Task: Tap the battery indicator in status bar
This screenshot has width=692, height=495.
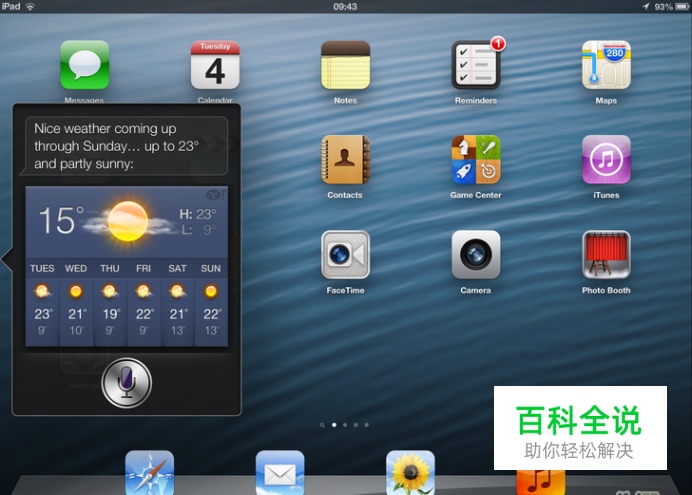Action: (x=682, y=7)
